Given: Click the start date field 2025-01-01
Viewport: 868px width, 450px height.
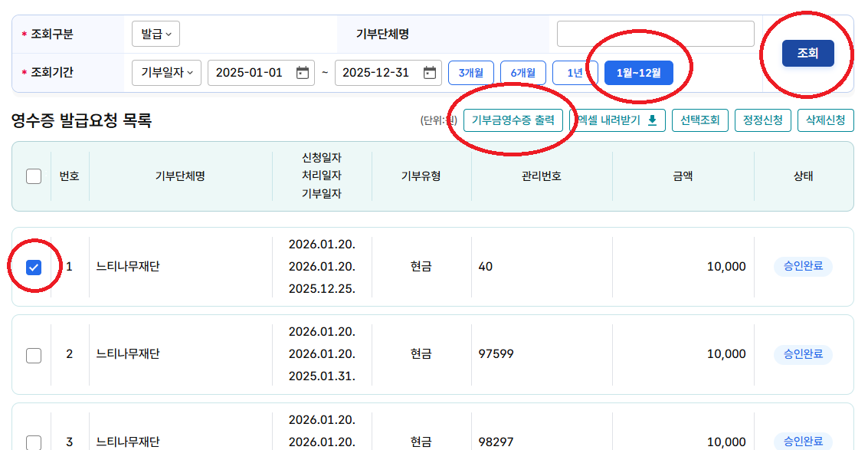Looking at the screenshot, I should tap(250, 73).
